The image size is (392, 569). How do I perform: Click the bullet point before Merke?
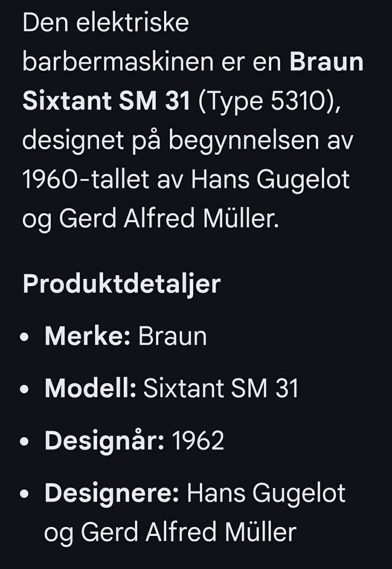(24, 337)
